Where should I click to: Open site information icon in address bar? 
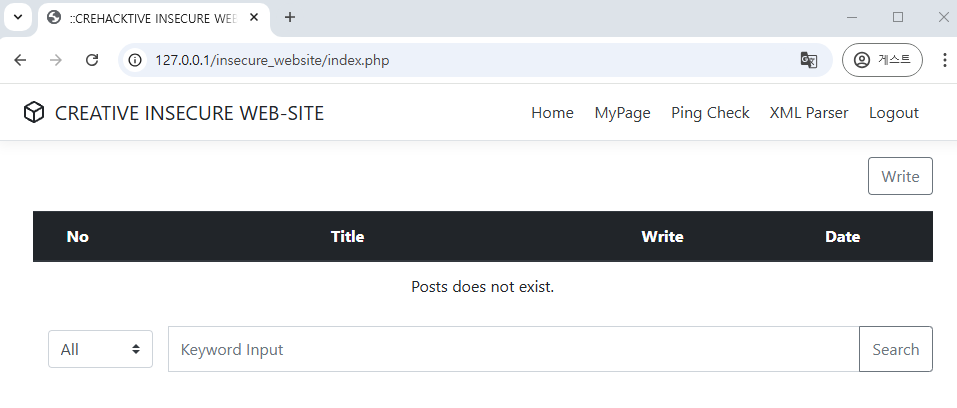134,60
